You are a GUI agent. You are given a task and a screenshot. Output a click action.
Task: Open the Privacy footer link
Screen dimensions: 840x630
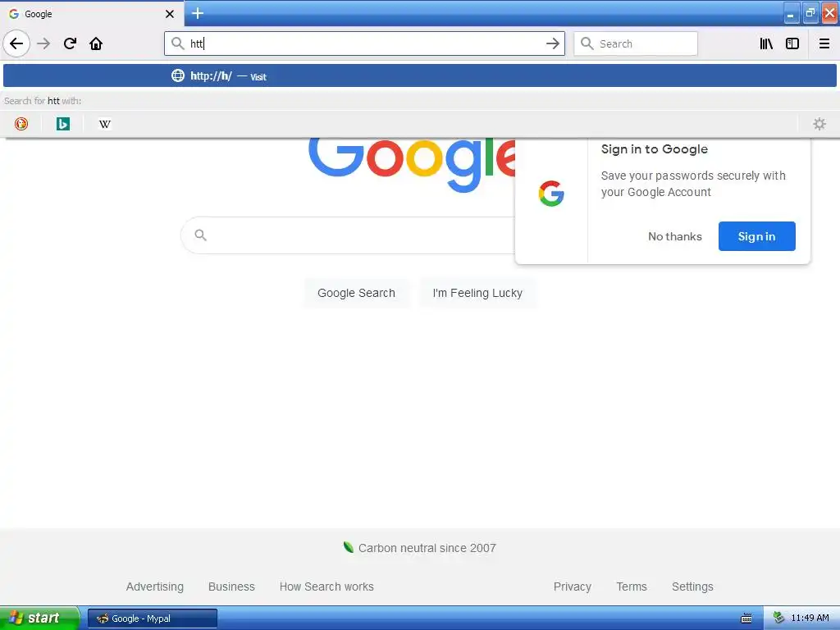[572, 587]
